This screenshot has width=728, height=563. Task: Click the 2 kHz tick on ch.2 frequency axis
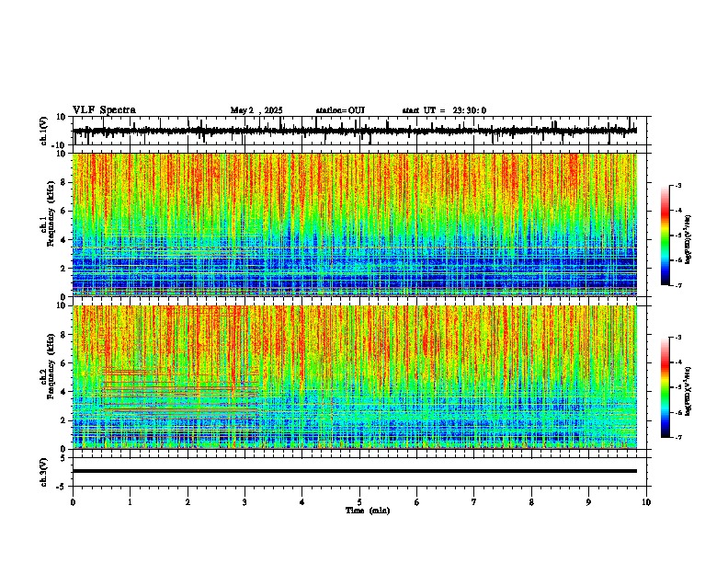coord(63,420)
